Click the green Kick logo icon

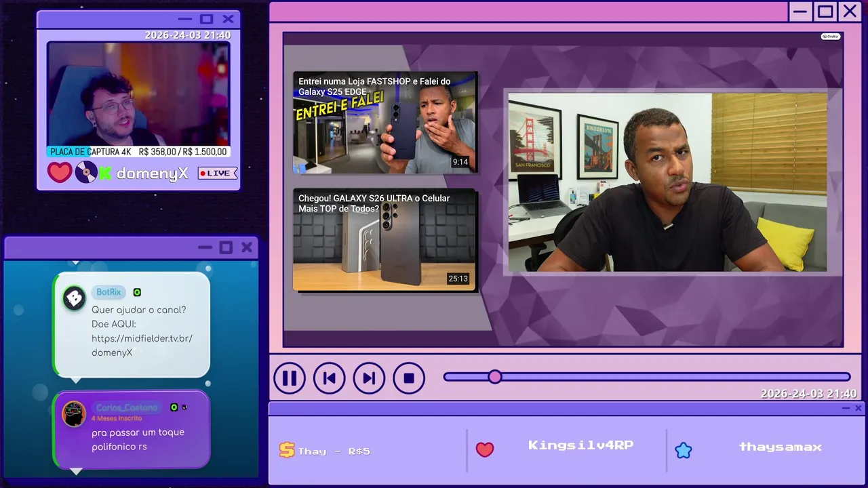(106, 174)
